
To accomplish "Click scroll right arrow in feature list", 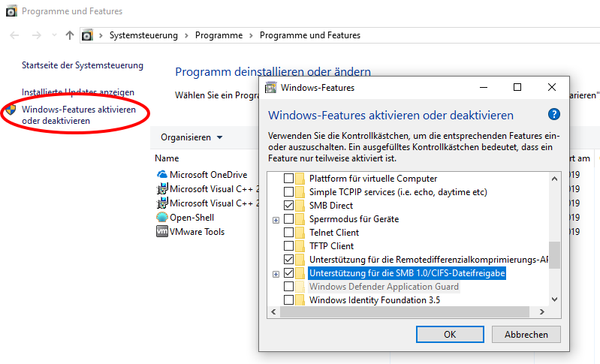I will pos(541,312).
